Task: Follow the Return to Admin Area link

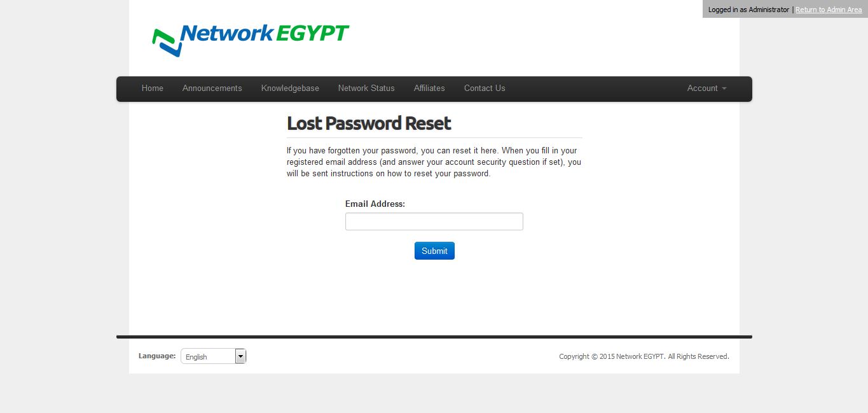Action: coord(829,10)
